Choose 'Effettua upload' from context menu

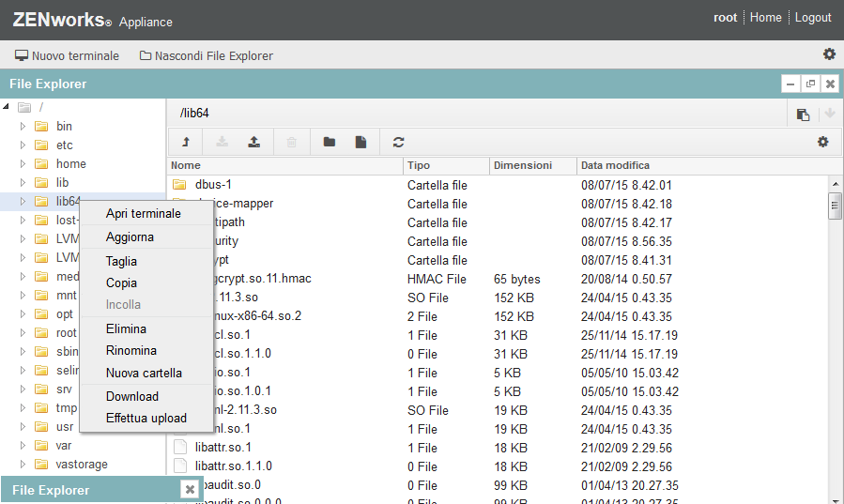[x=146, y=419]
